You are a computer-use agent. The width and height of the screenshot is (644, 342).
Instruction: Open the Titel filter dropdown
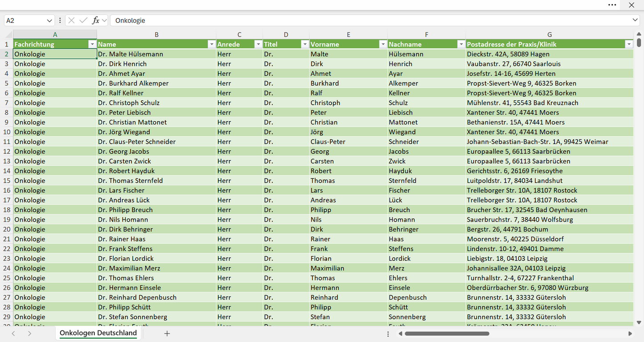(x=305, y=44)
